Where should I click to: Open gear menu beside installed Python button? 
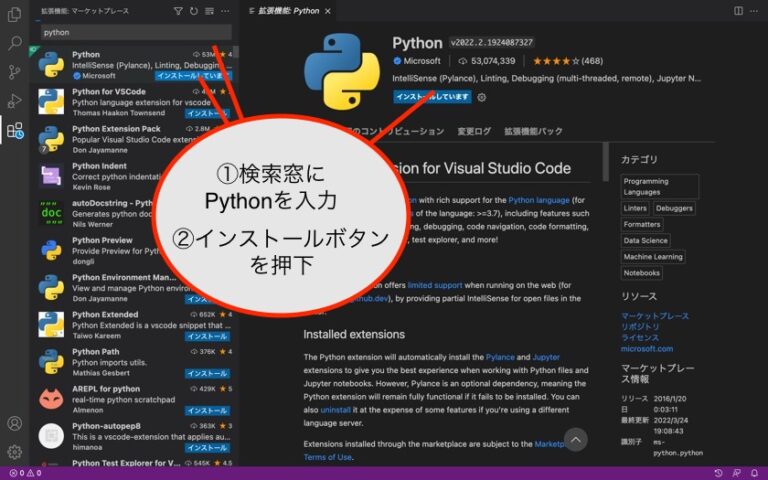482,97
